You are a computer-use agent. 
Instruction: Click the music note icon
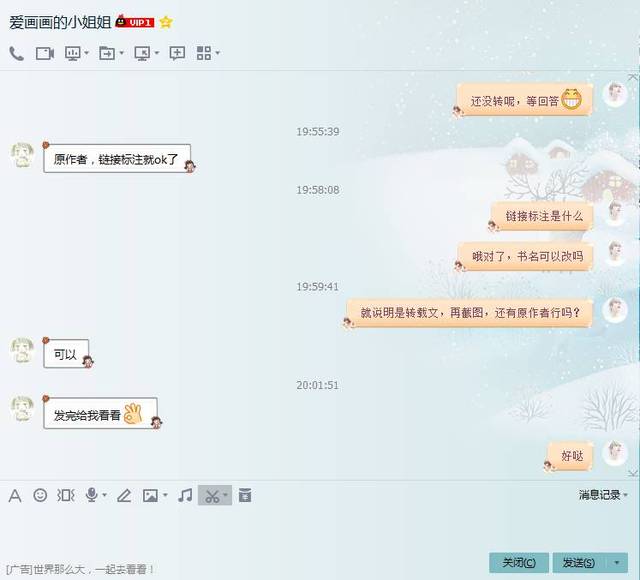tap(185, 495)
